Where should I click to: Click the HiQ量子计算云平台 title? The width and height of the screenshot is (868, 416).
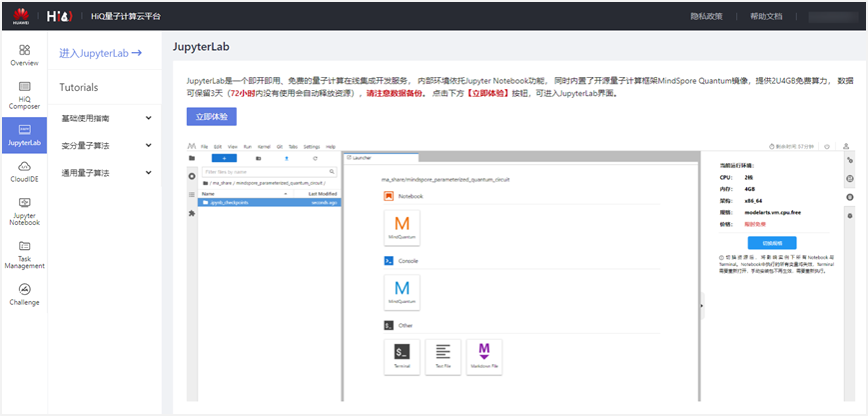[126, 17]
